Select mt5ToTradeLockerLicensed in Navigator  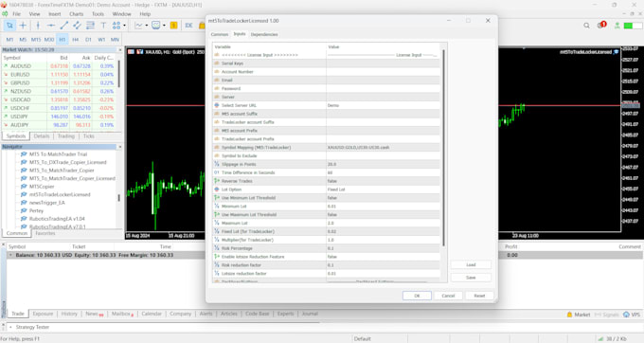(60, 194)
